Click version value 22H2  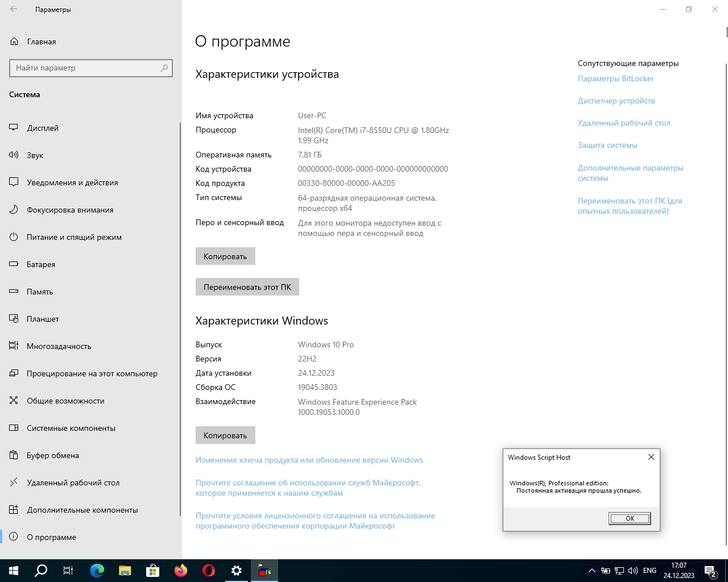307,359
